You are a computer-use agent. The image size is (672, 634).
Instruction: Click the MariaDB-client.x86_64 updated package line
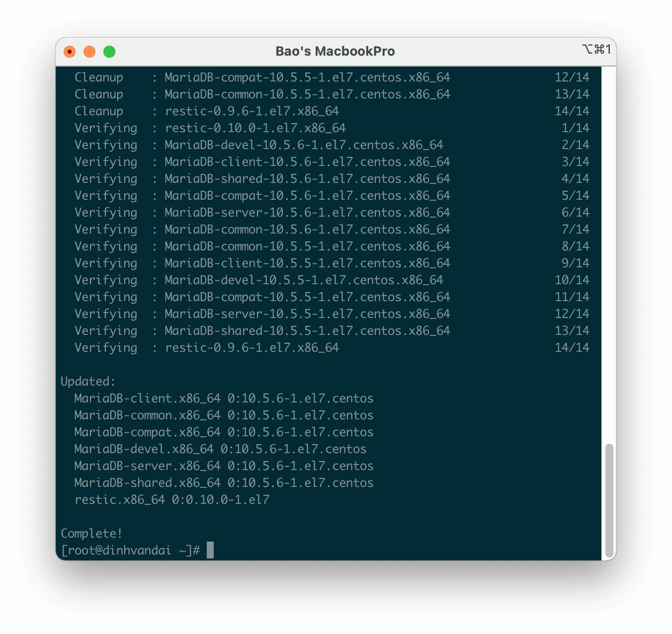(224, 398)
